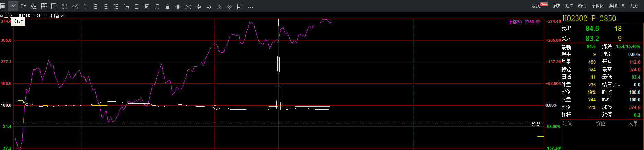Viewport: 644px width, 150px height.
Task: Click the 卖出 ask price 84.6
Action: click(x=592, y=29)
